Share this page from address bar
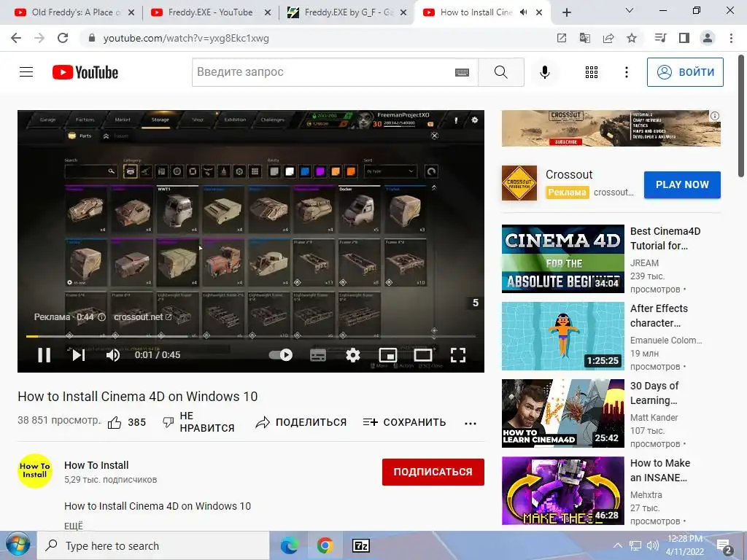 click(x=608, y=38)
